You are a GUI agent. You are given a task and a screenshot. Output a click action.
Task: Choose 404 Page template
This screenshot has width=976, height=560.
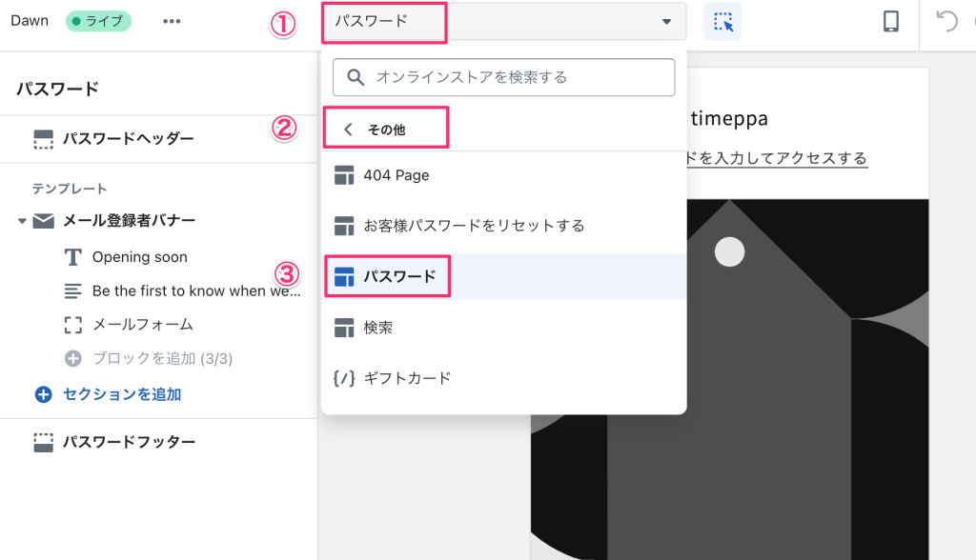pos(396,175)
